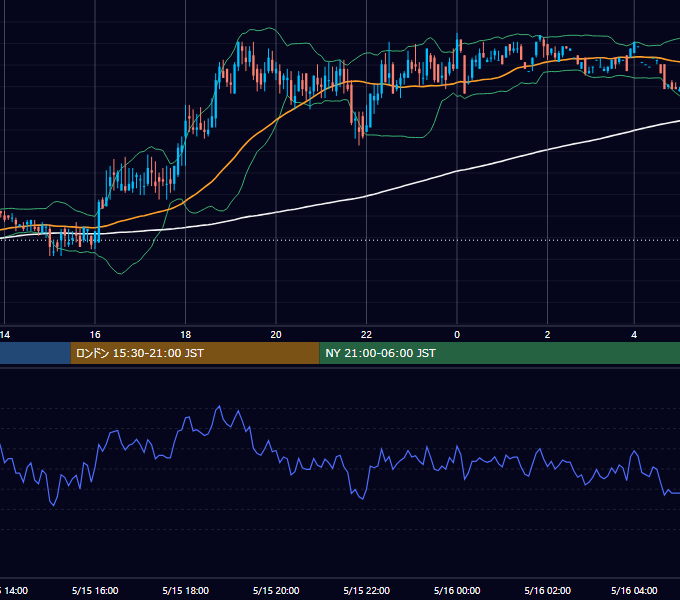
Task: Click the '5/15 16:00' date label
Action: pos(95,590)
